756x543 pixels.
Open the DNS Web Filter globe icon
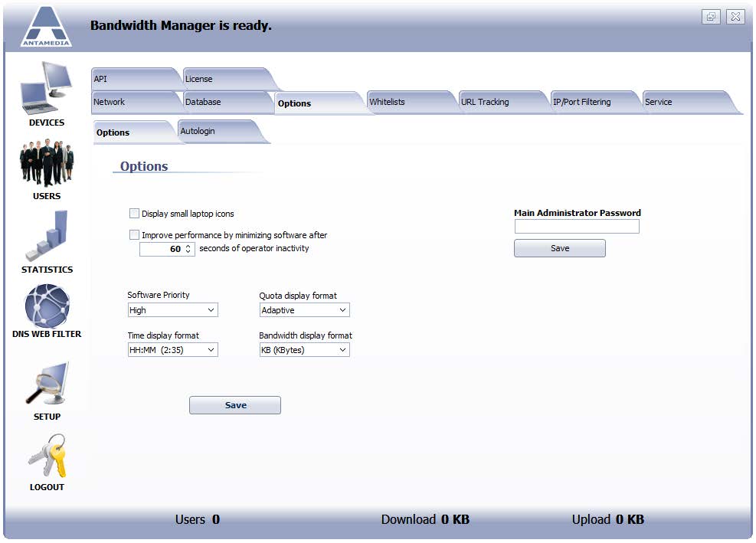(47, 306)
